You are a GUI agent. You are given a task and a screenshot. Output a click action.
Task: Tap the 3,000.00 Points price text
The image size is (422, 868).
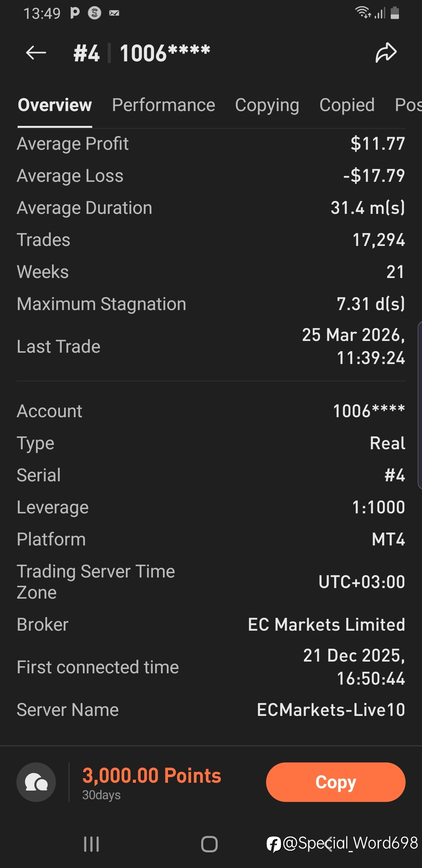pos(152,776)
